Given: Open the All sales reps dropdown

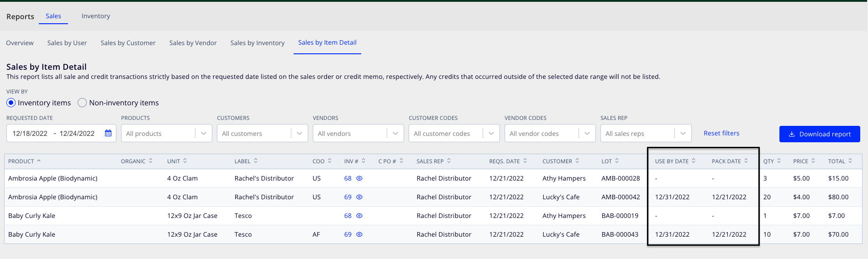Looking at the screenshot, I should click(x=646, y=133).
